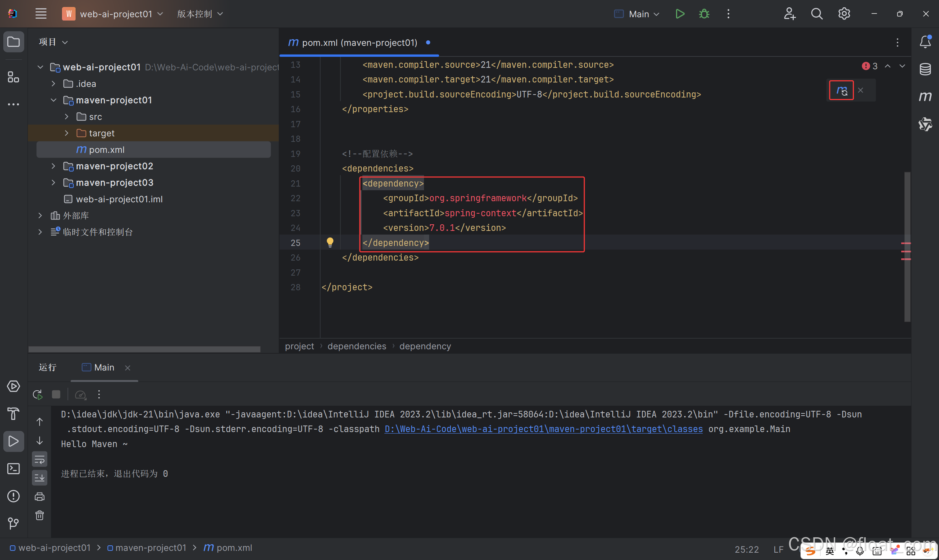Toggle the Project tool window folder icon
Image resolution: width=939 pixels, height=560 pixels.
[x=13, y=41]
